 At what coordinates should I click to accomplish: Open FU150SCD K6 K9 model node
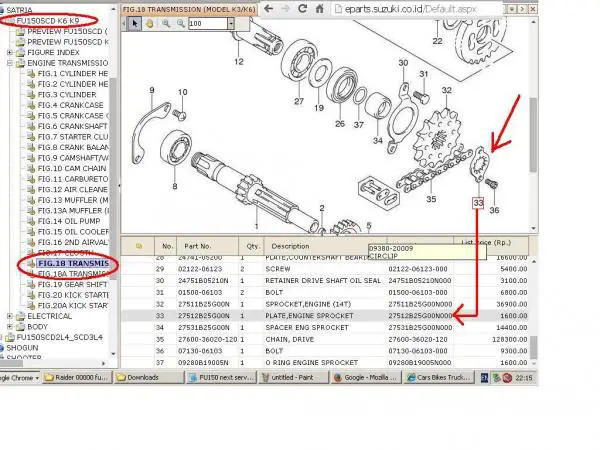point(47,21)
